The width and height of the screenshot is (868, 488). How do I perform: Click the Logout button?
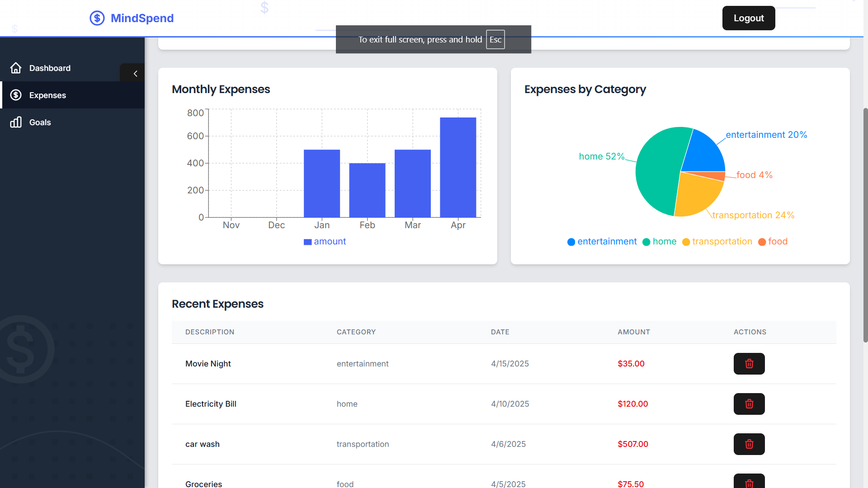(748, 18)
